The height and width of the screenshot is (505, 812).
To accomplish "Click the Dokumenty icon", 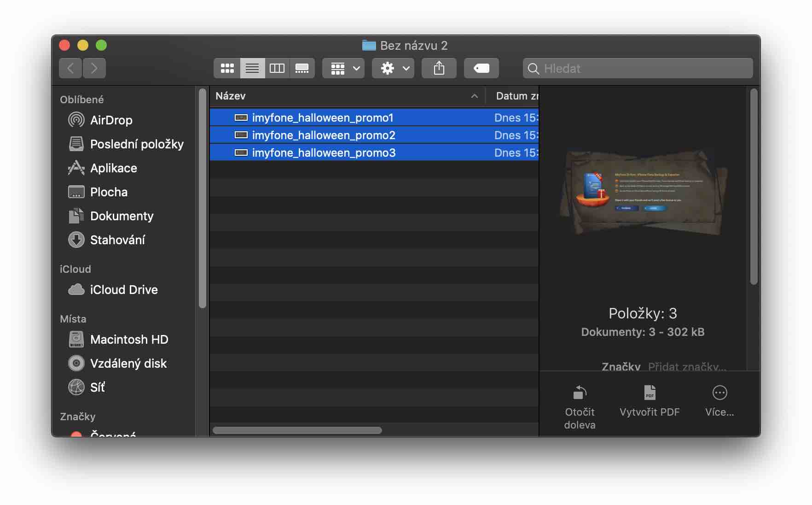I will click(76, 216).
